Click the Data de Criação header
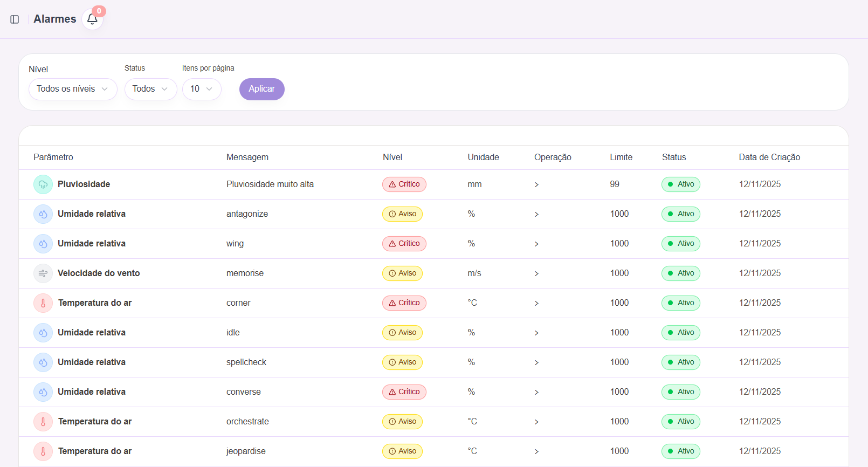Screen dimensions: 868x467 tap(769, 157)
